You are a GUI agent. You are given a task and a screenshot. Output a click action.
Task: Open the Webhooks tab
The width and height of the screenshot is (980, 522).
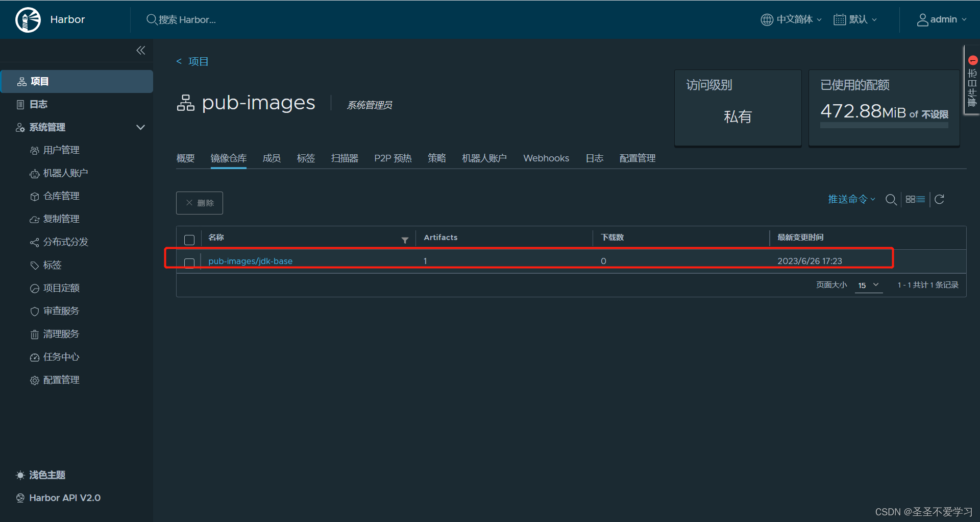tap(546, 158)
